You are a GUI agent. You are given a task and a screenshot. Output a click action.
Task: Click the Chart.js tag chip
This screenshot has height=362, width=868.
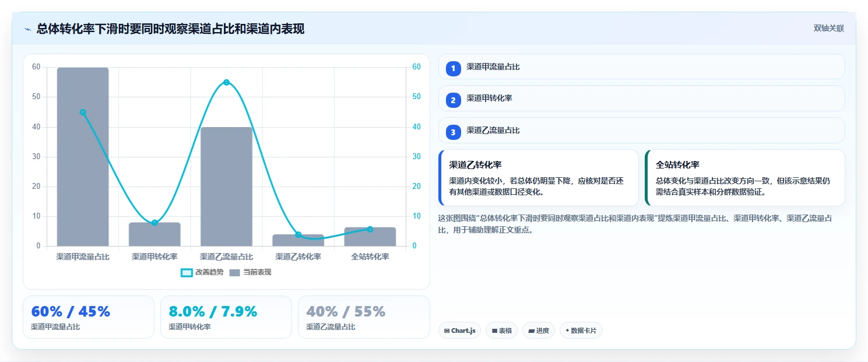pyautogui.click(x=459, y=331)
